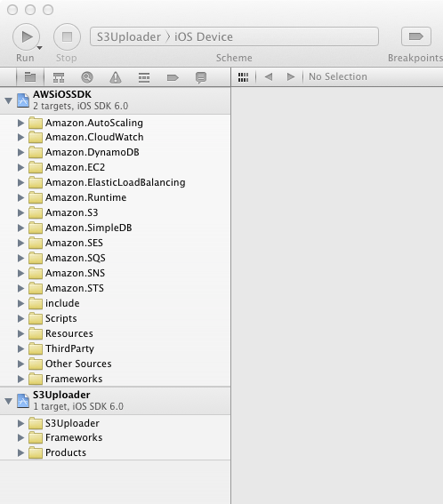Image resolution: width=443 pixels, height=504 pixels.
Task: Select the Amazon.SES folder icon
Action: [x=36, y=243]
